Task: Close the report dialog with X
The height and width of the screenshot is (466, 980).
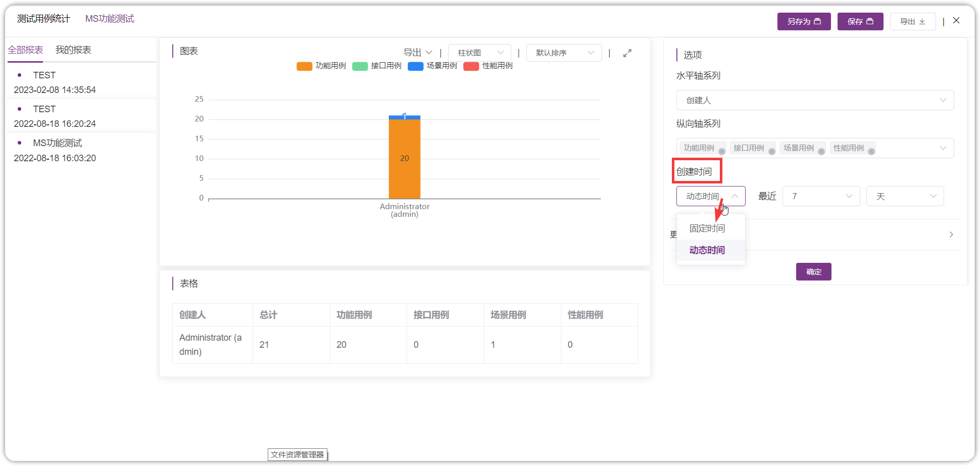Action: pos(956,21)
